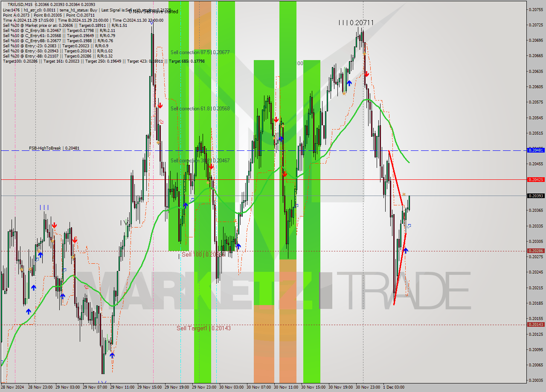Screen dimensions: 546x392
Task: Click the 0.20755 price axis label
Action: 536,9
